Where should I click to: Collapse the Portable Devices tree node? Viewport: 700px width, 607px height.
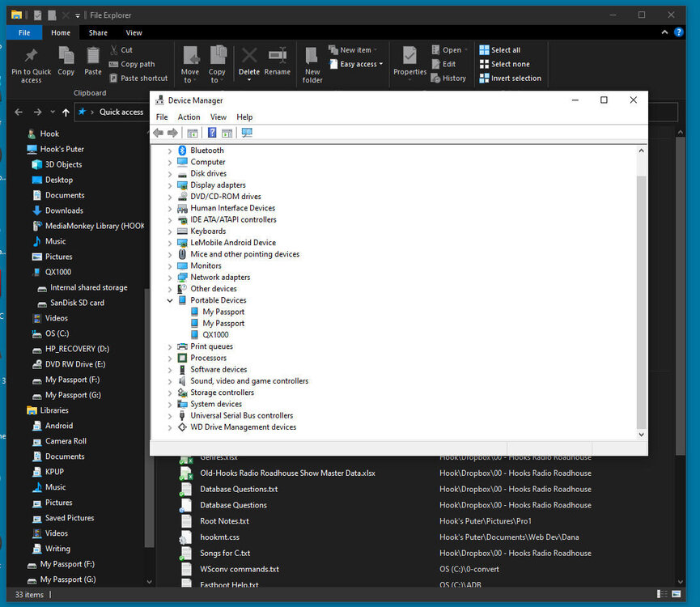coord(170,300)
